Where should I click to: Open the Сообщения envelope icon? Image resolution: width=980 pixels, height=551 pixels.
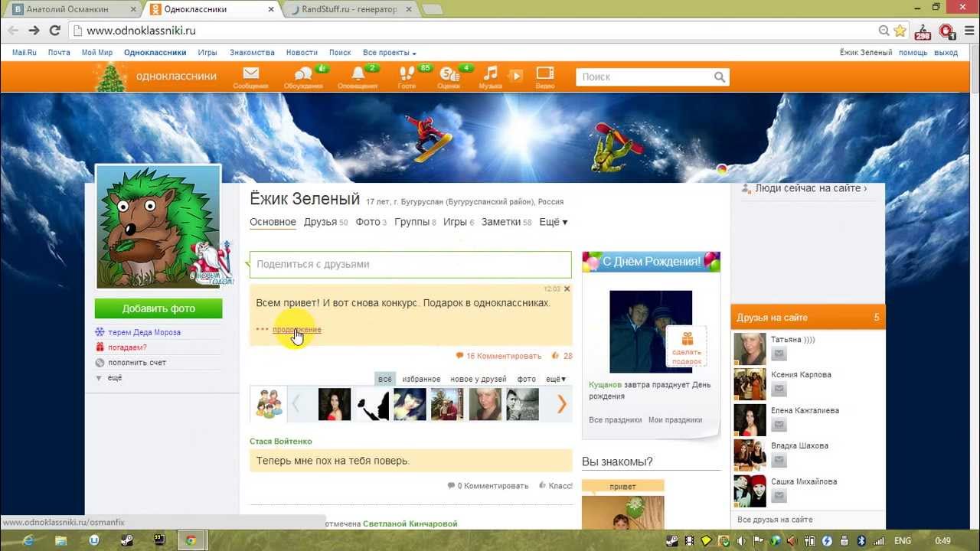click(250, 77)
